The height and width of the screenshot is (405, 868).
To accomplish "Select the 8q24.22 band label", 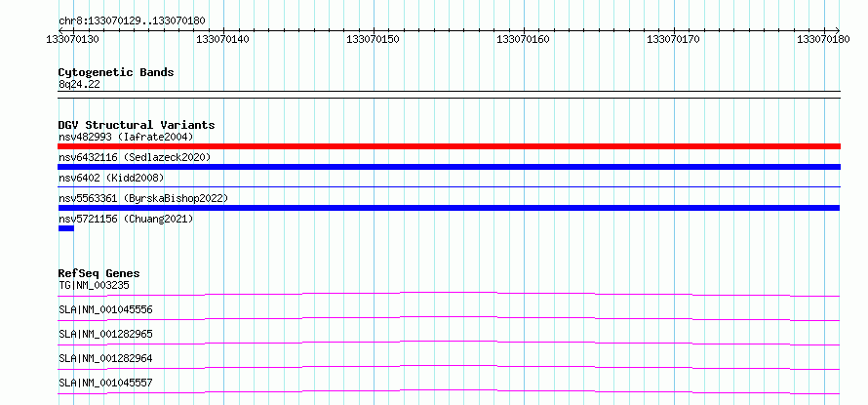I will click(x=79, y=85).
